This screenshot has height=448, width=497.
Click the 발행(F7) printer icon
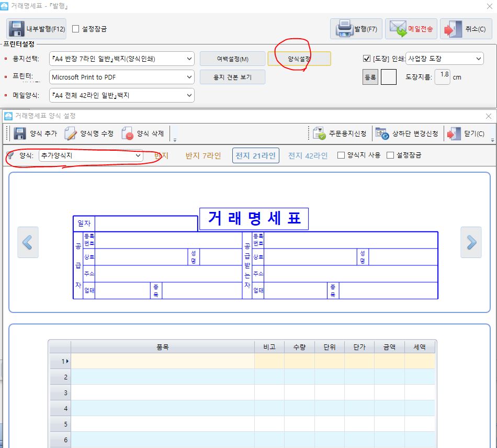tap(345, 29)
